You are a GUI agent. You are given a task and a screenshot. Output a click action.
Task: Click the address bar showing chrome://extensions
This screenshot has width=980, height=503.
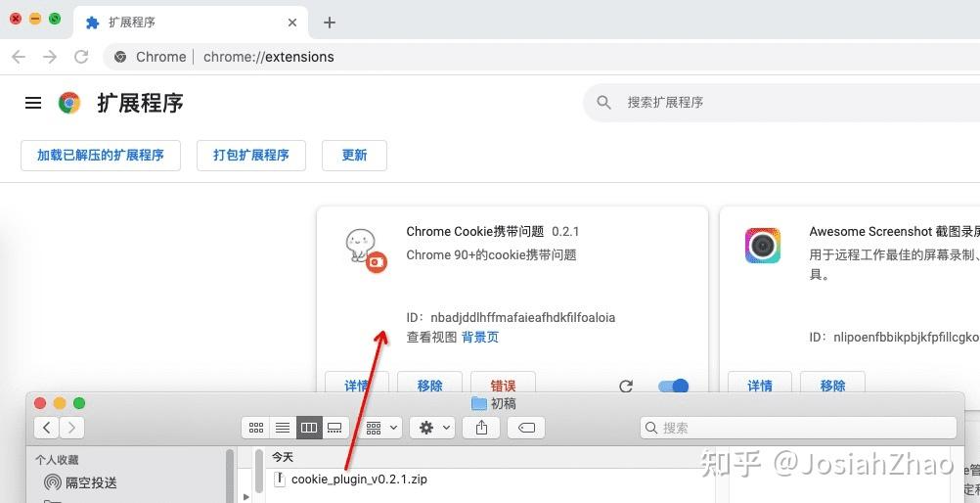click(x=541, y=57)
